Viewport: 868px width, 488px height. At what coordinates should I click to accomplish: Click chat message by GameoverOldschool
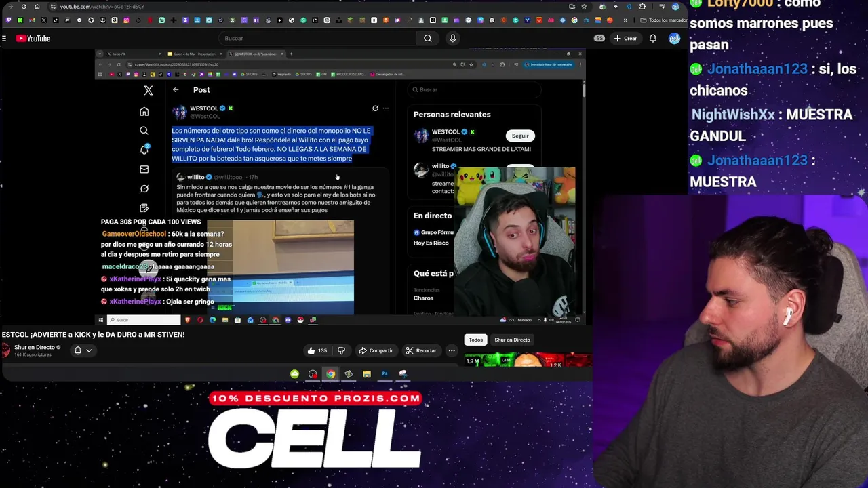pos(167,244)
